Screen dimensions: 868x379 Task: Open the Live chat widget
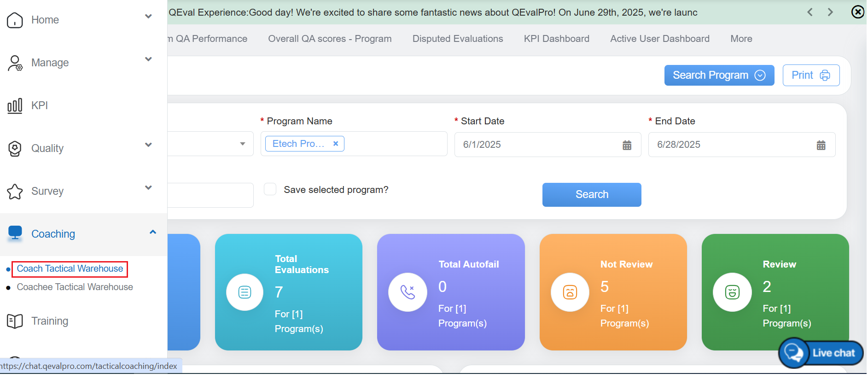coord(821,353)
